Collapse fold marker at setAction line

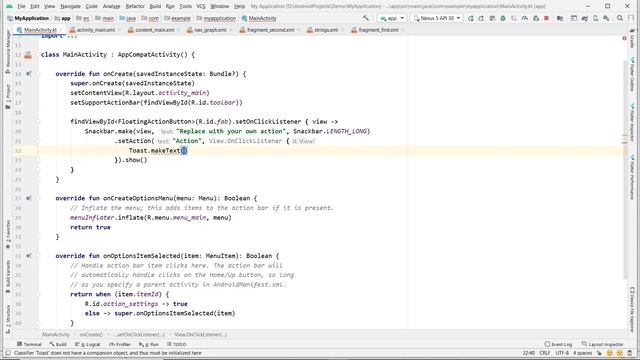pos(38,141)
